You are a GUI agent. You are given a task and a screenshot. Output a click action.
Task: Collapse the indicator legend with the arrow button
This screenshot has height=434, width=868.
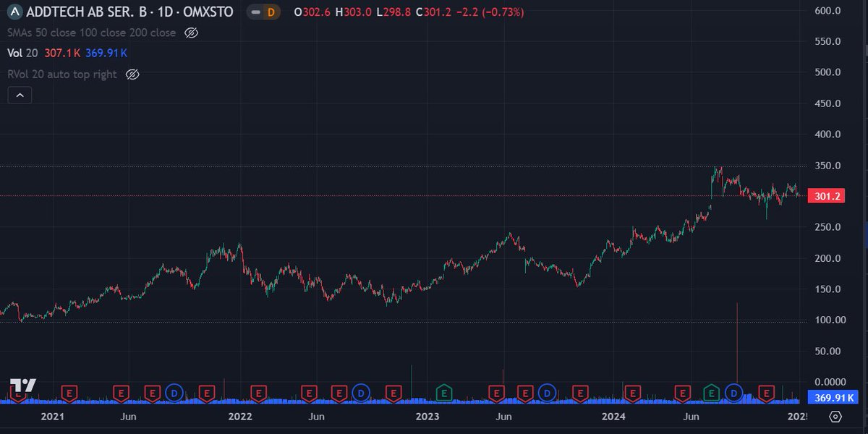(20, 95)
